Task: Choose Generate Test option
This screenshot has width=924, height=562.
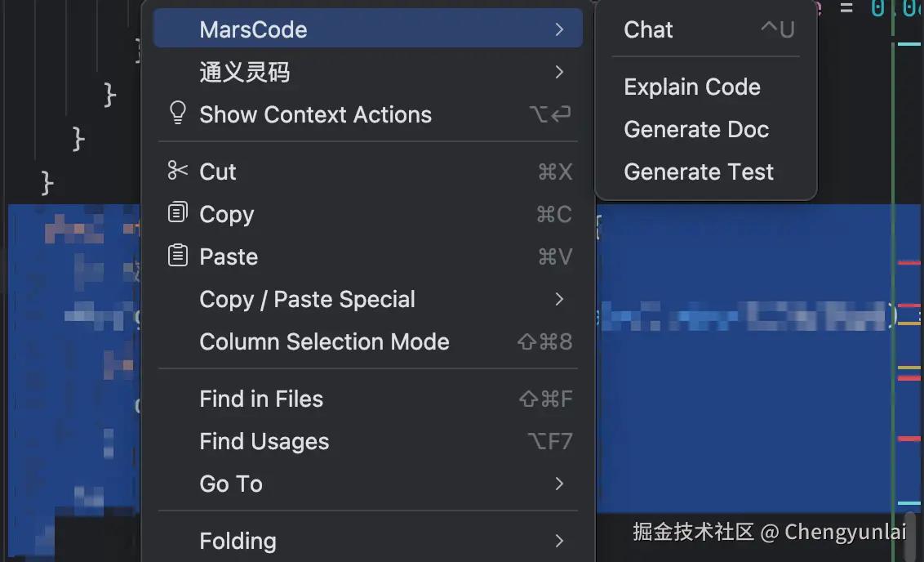Action: pos(699,172)
